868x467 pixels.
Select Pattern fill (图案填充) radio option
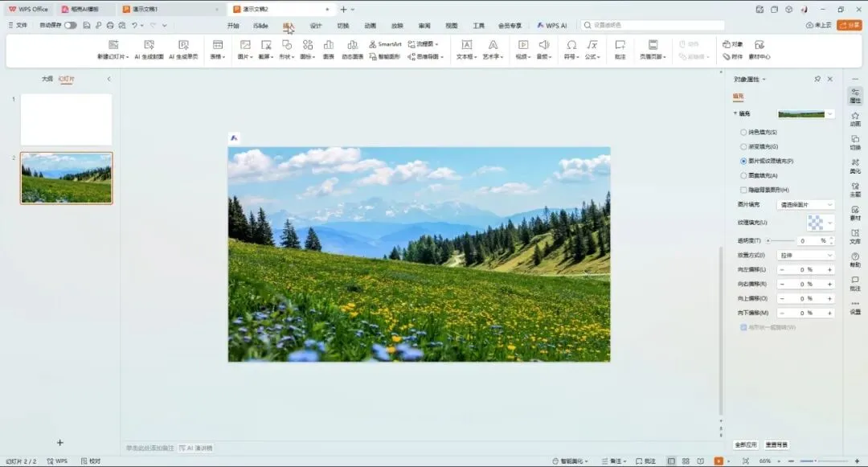pos(743,175)
